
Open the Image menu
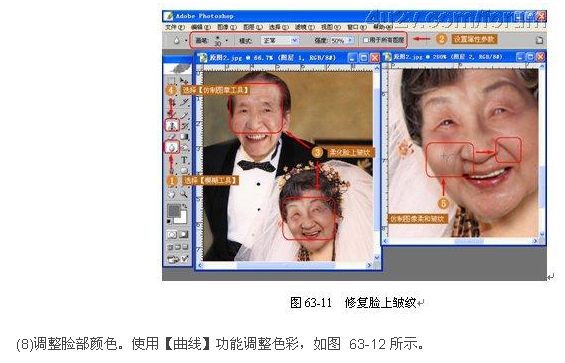(227, 27)
